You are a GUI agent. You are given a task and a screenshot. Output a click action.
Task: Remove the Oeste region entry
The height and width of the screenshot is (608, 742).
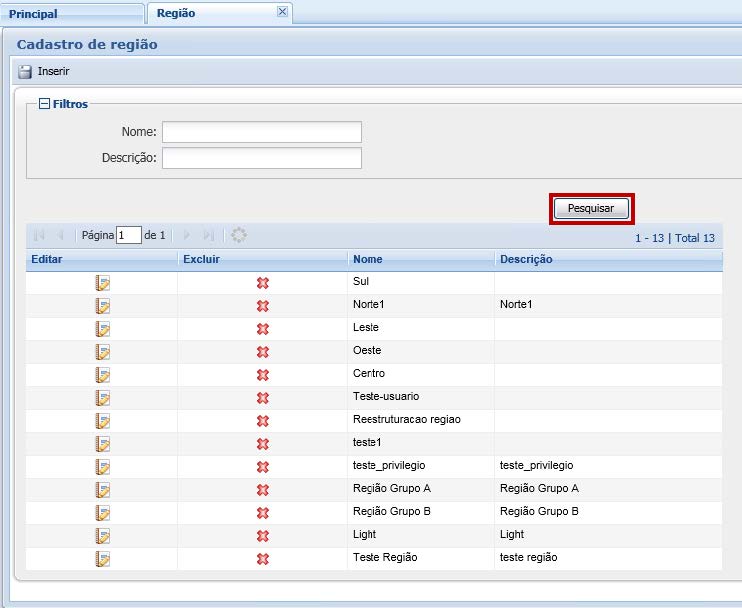(x=263, y=352)
